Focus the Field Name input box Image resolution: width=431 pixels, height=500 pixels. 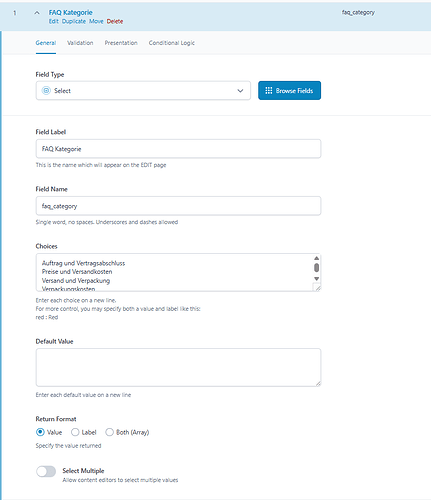pyautogui.click(x=178, y=206)
